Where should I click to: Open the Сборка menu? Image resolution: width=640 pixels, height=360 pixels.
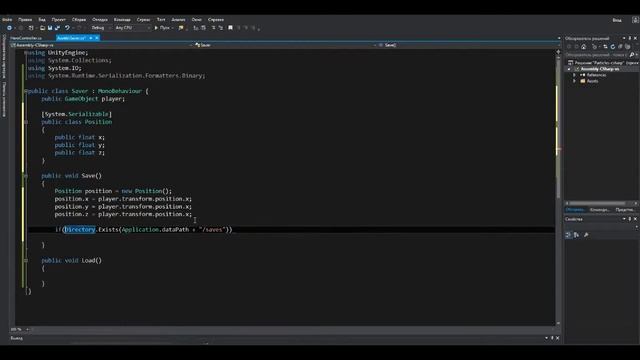click(x=79, y=20)
